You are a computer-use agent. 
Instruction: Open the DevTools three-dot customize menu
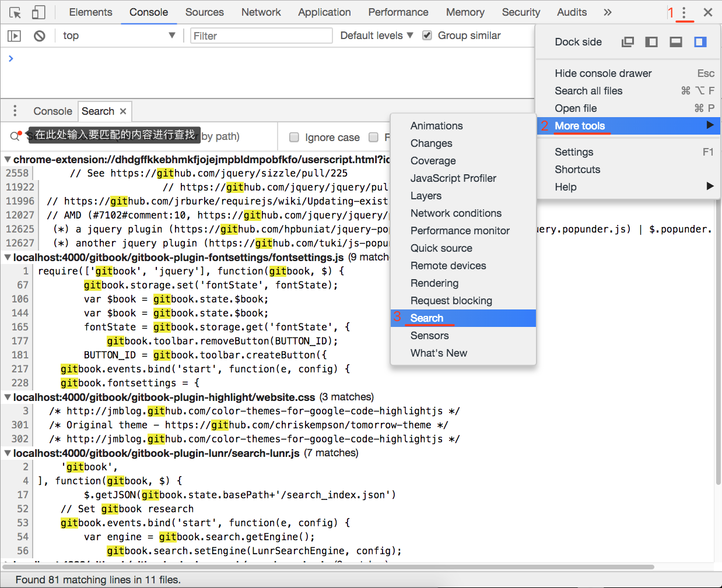point(684,12)
